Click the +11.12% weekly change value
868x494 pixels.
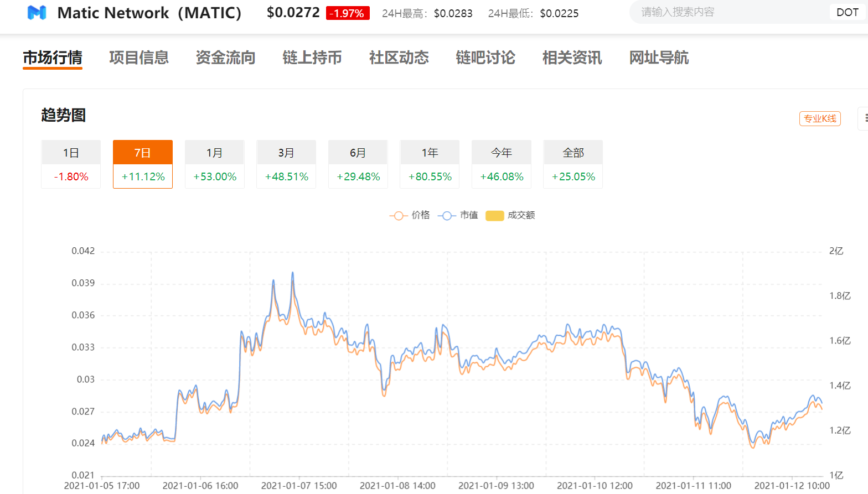pyautogui.click(x=143, y=176)
